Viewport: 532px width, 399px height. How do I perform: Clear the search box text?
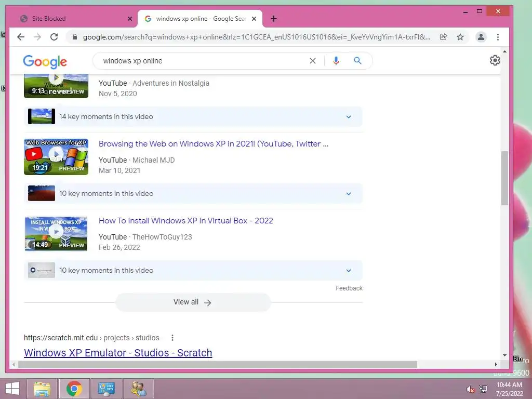click(312, 61)
